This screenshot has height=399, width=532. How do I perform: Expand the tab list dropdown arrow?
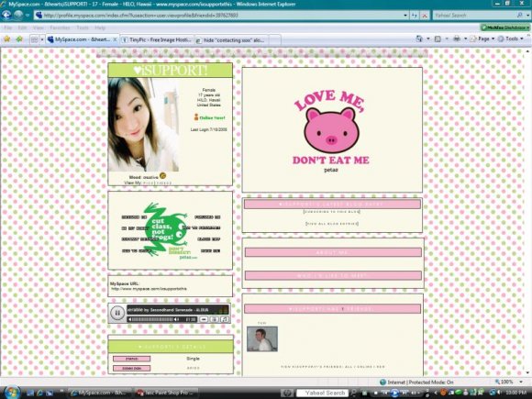(42, 39)
